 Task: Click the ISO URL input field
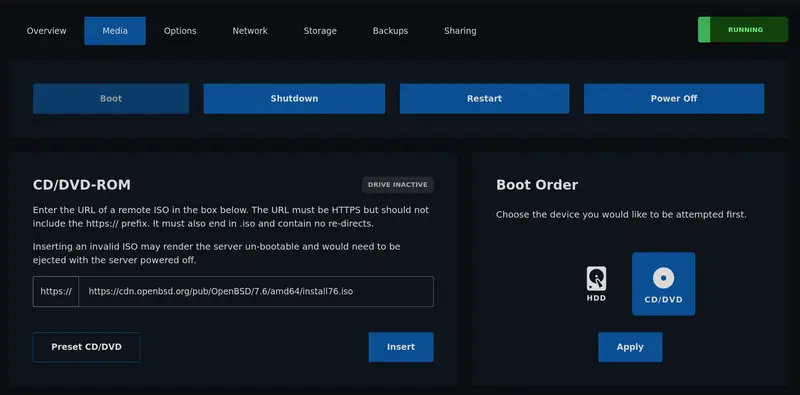click(x=256, y=291)
